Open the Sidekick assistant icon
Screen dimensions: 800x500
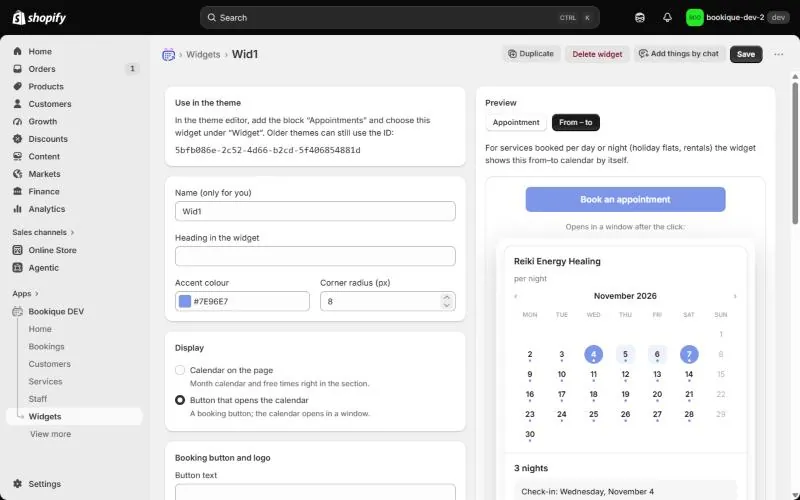pos(640,18)
